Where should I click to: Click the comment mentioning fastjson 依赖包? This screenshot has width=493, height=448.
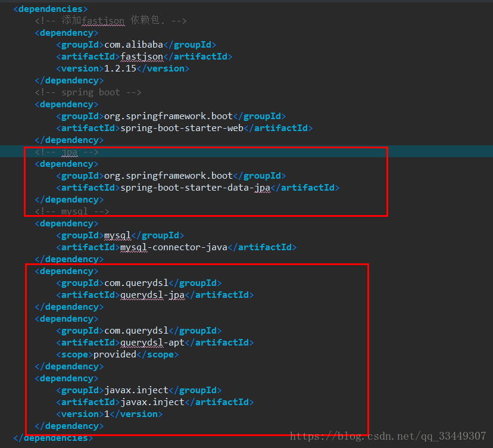click(111, 21)
